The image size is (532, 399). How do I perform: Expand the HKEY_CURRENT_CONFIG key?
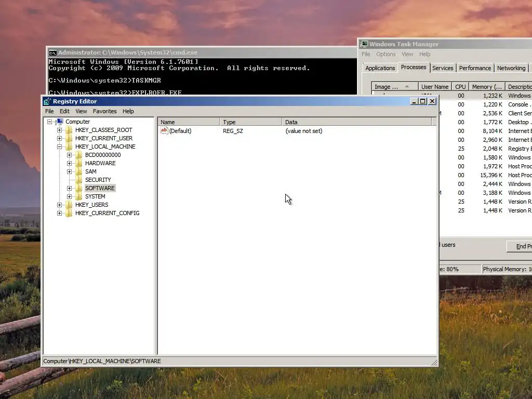(x=60, y=213)
